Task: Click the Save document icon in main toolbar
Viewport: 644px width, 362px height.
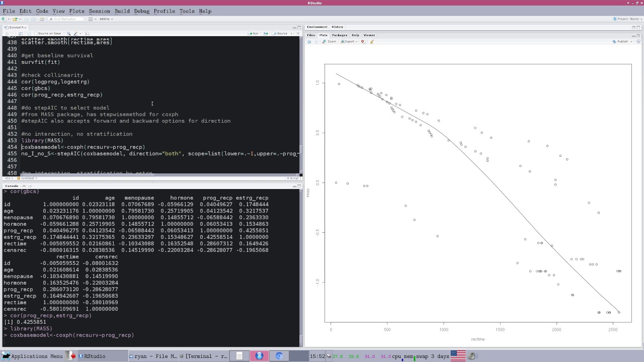Action: (26, 19)
